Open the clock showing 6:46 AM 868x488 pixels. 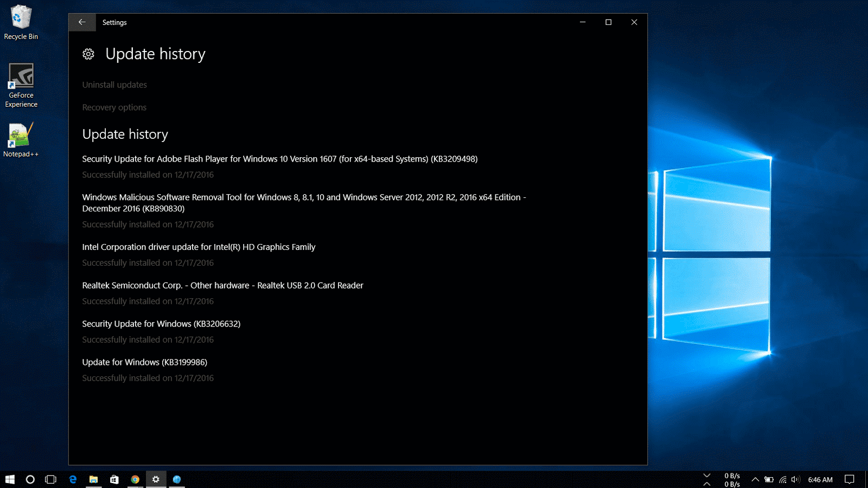[820, 479]
